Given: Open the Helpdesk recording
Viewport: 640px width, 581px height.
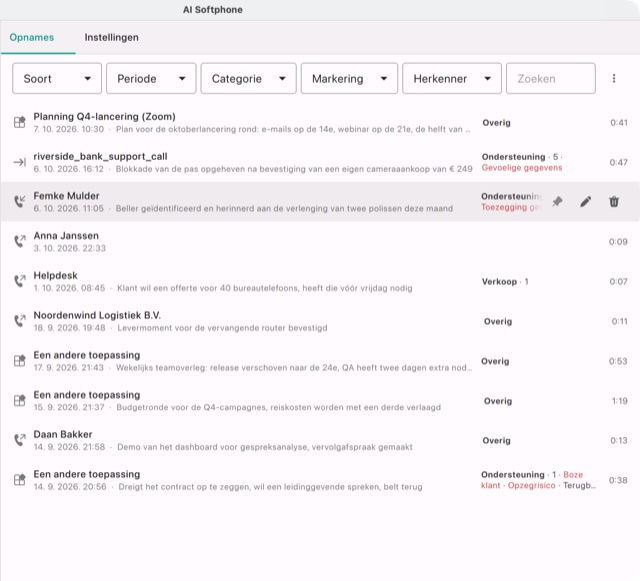Looking at the screenshot, I should (x=320, y=281).
